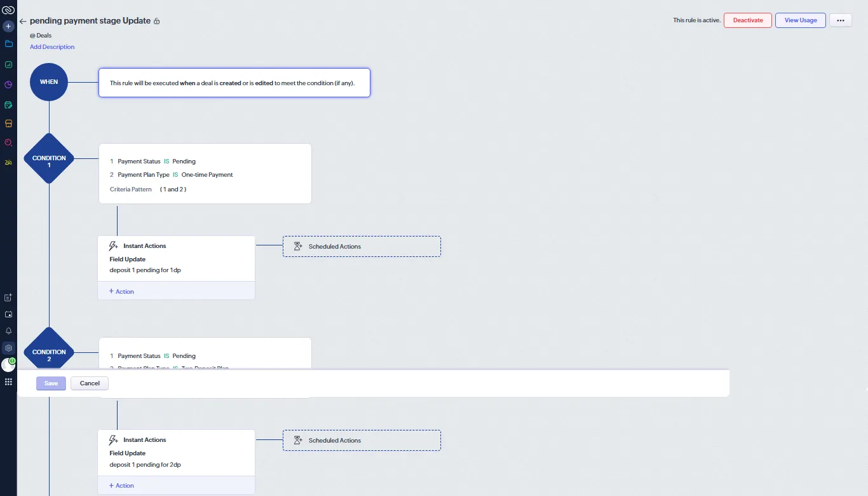Add Scheduled Actions under Condition 2

(x=362, y=441)
